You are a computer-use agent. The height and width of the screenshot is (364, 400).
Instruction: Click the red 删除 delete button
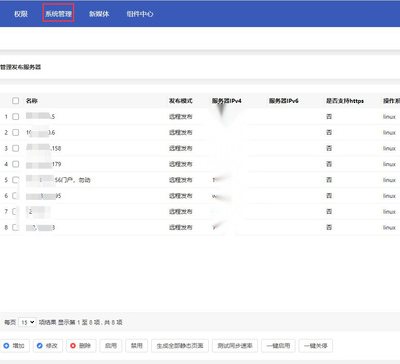click(x=81, y=346)
